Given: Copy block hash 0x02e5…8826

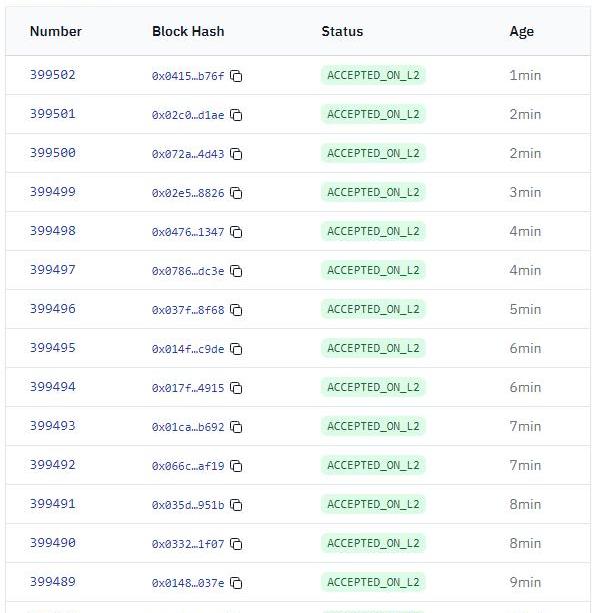Looking at the screenshot, I should click(x=236, y=193).
